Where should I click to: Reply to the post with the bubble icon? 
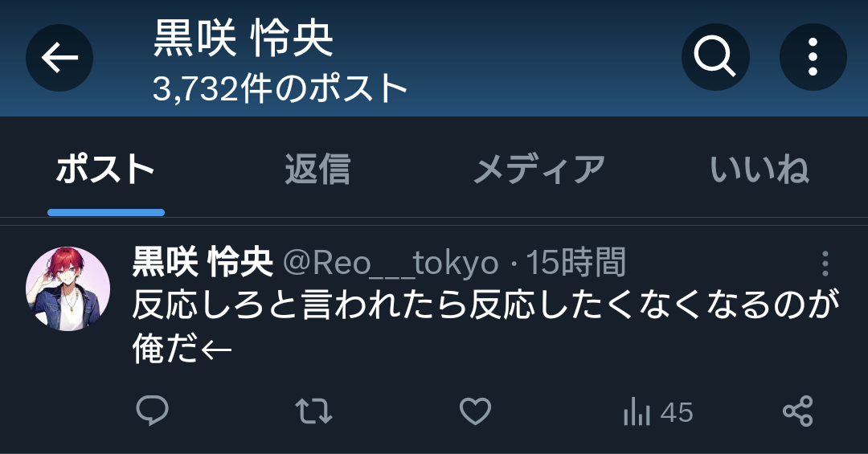[152, 411]
